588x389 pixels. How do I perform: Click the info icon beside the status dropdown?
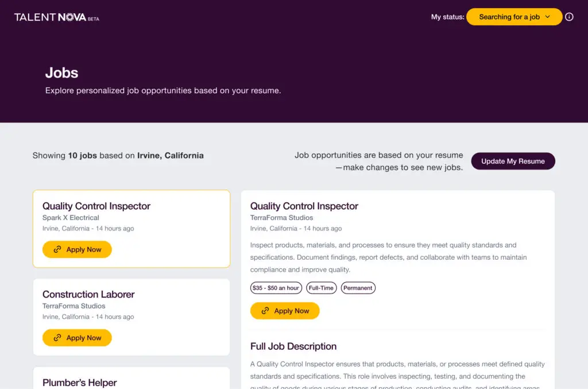pos(569,17)
